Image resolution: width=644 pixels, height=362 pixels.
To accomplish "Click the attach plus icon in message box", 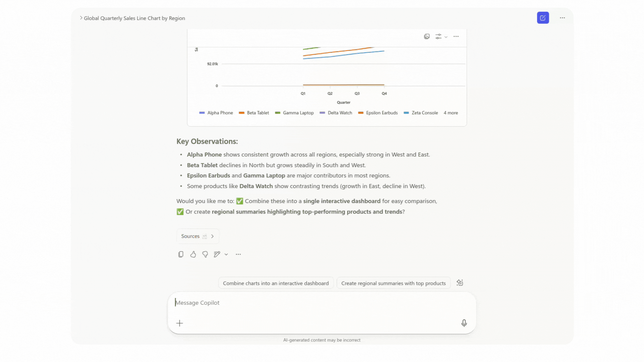I will coord(179,323).
